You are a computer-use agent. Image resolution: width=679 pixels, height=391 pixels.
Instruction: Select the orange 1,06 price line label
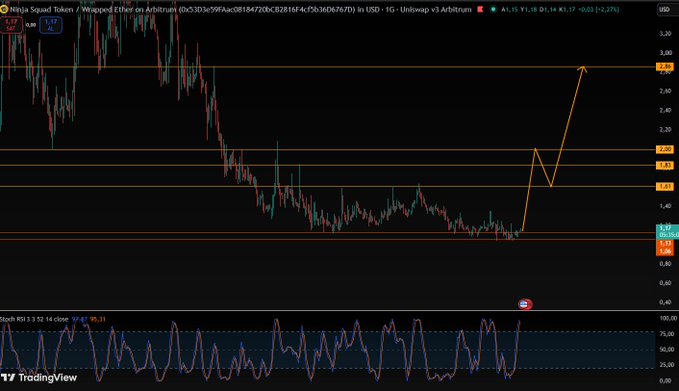click(665, 251)
